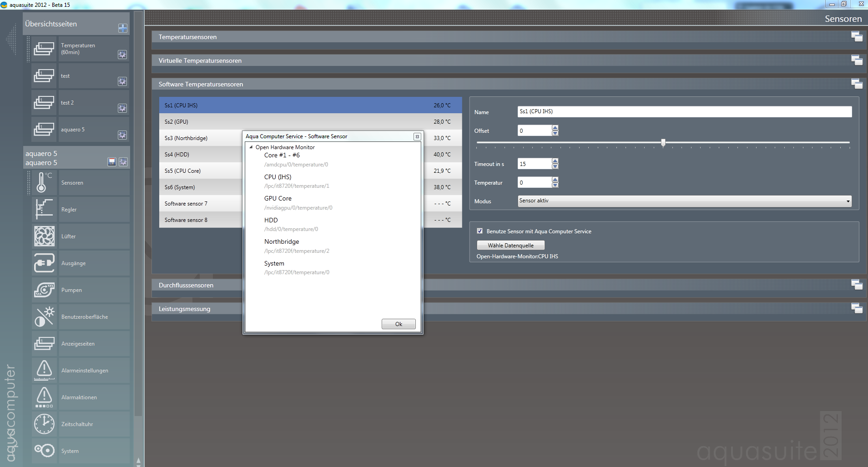Click the Offset slider handle
Screen dimensions: 868x467
[x=663, y=143]
